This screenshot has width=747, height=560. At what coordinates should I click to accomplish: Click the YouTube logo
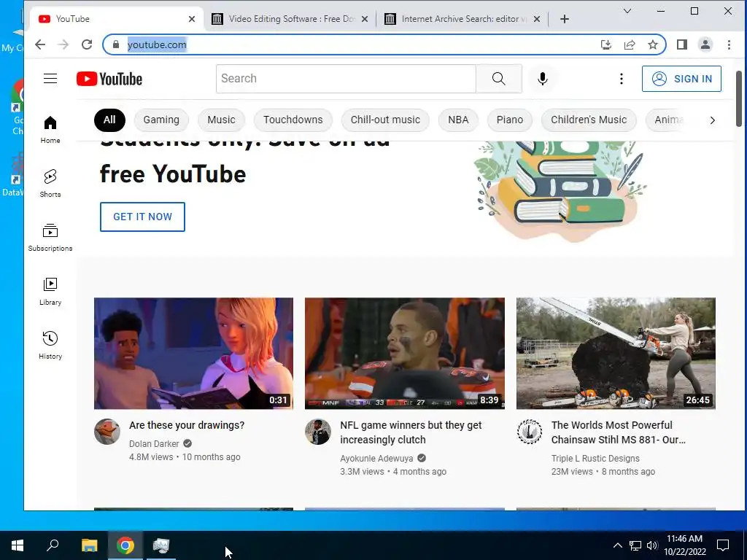click(109, 79)
